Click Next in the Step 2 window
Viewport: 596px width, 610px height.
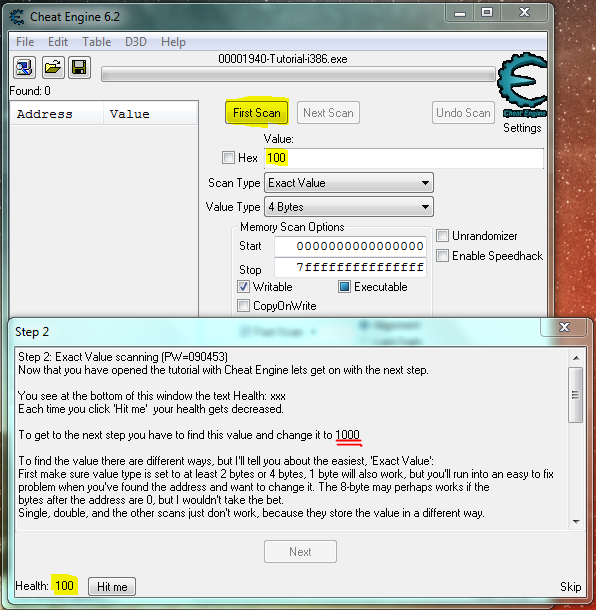300,551
